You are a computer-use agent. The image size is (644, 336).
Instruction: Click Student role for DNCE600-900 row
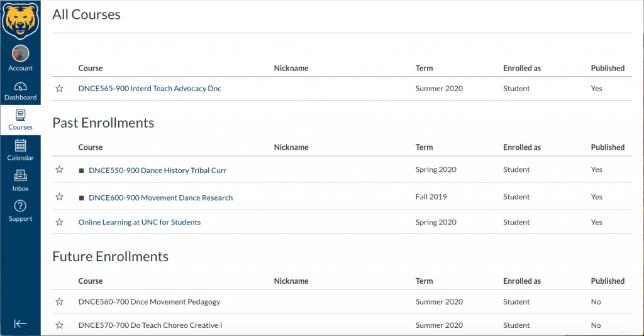click(516, 197)
